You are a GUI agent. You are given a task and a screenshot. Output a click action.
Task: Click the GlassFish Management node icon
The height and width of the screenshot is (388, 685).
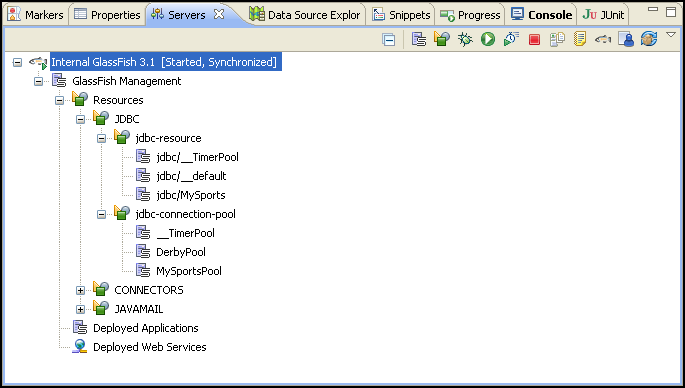click(x=59, y=80)
